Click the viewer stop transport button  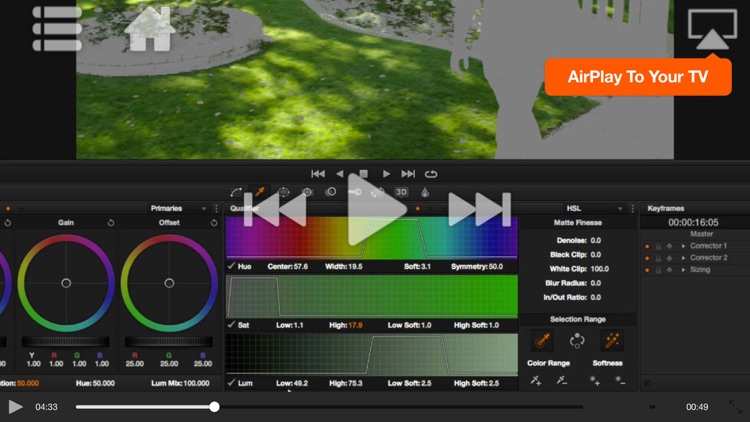[363, 174]
